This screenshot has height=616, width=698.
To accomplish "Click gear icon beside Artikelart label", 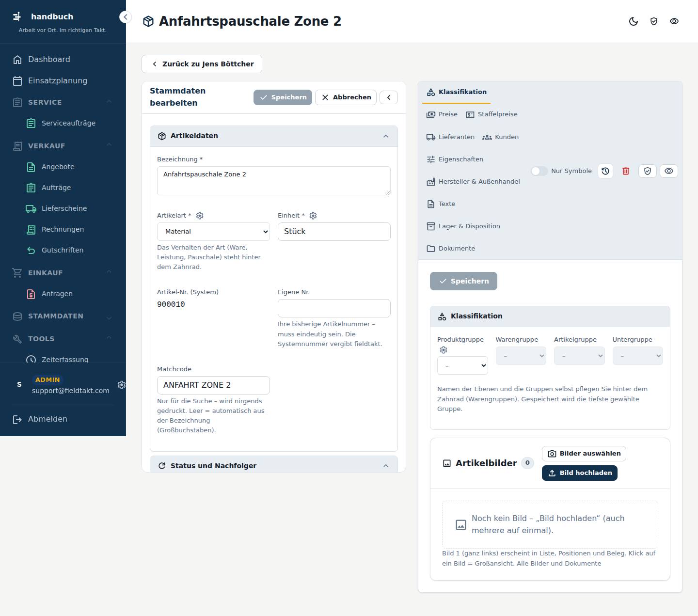I will pyautogui.click(x=200, y=216).
